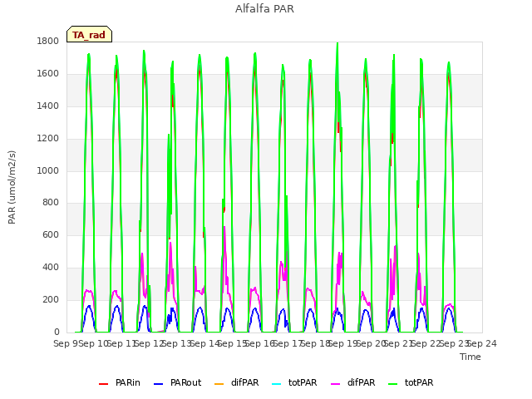Click the 0 y-axis tick label
This screenshot has width=532, height=399.
[x=57, y=332]
